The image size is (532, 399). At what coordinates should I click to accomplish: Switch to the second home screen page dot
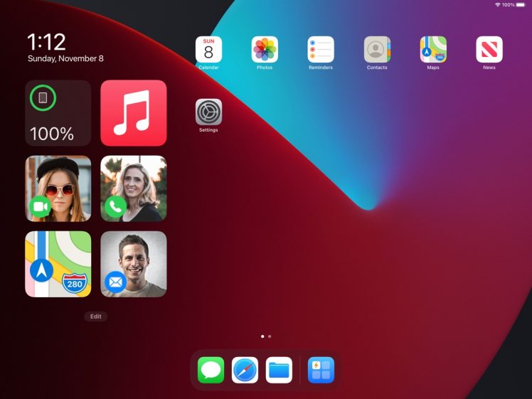[x=270, y=336]
